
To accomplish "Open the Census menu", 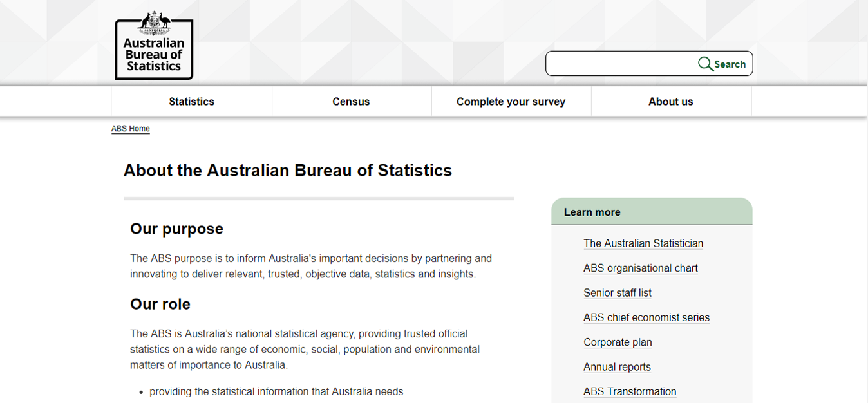I will (x=351, y=102).
